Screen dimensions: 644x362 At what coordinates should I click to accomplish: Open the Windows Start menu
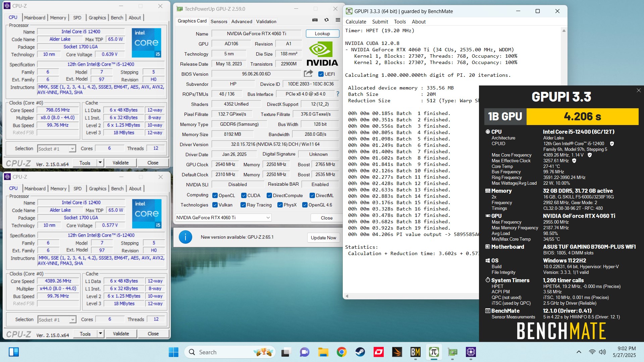tap(173, 352)
